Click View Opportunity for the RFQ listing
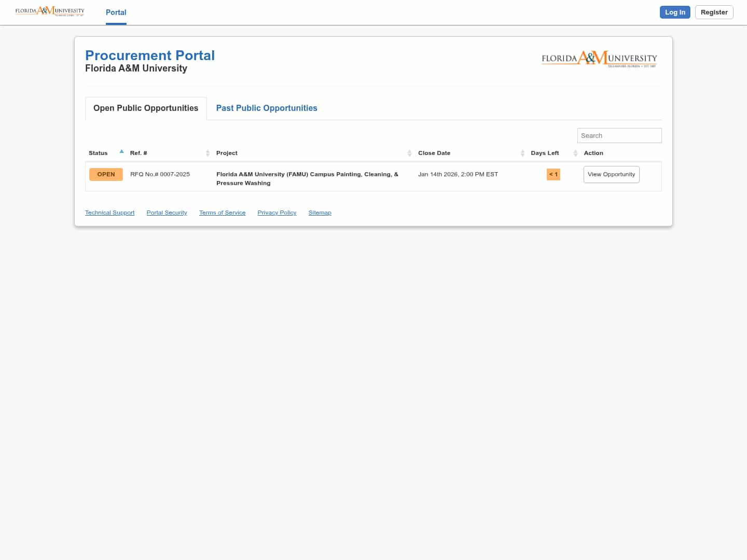Viewport: 747px width, 560px height. (x=611, y=174)
